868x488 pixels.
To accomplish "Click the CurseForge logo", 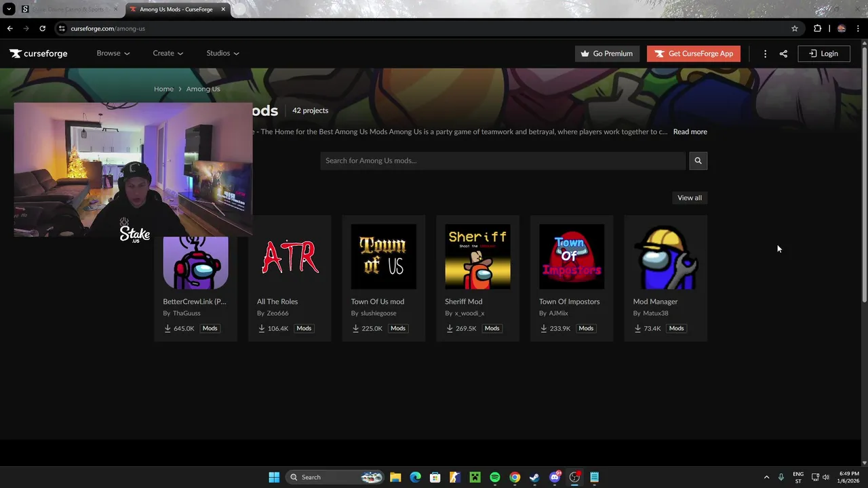I will point(39,54).
